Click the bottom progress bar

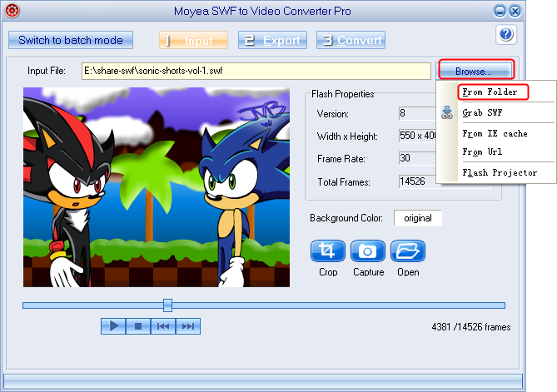(x=263, y=381)
